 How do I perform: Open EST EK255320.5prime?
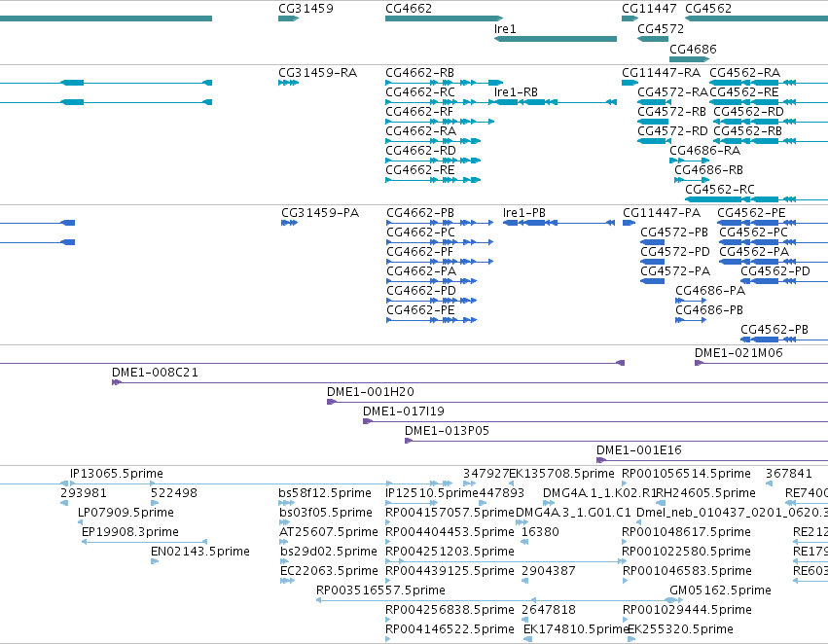click(681, 629)
